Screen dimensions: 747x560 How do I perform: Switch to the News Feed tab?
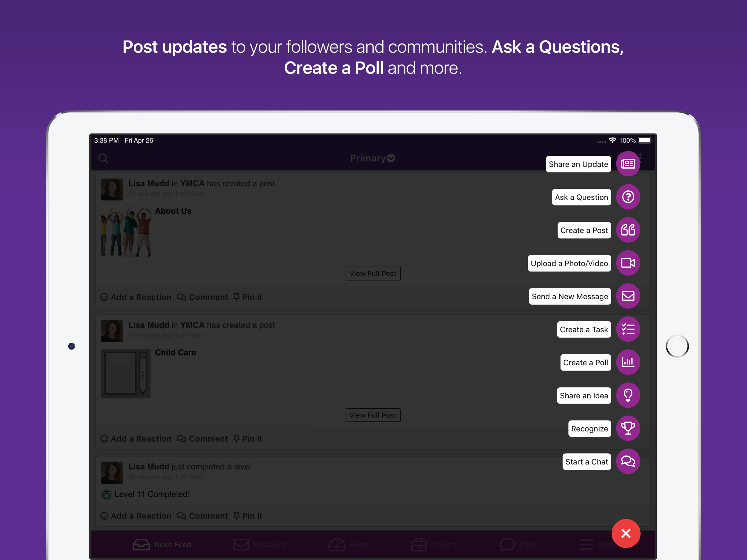(x=162, y=544)
